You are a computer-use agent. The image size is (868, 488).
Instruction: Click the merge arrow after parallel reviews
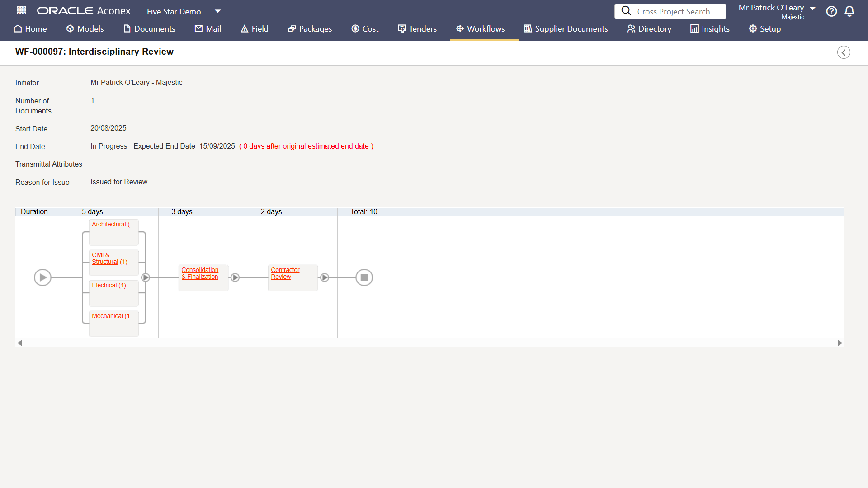point(146,277)
